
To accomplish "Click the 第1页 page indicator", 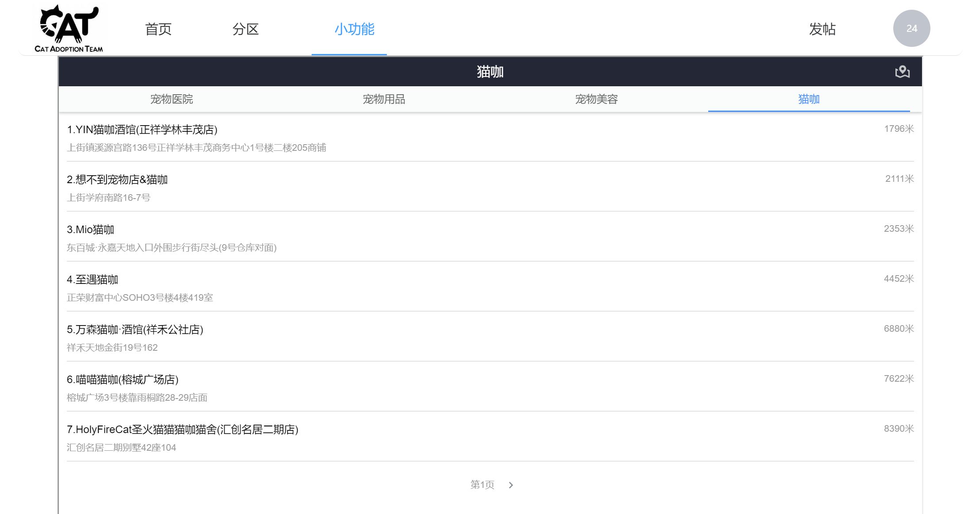I will [482, 485].
